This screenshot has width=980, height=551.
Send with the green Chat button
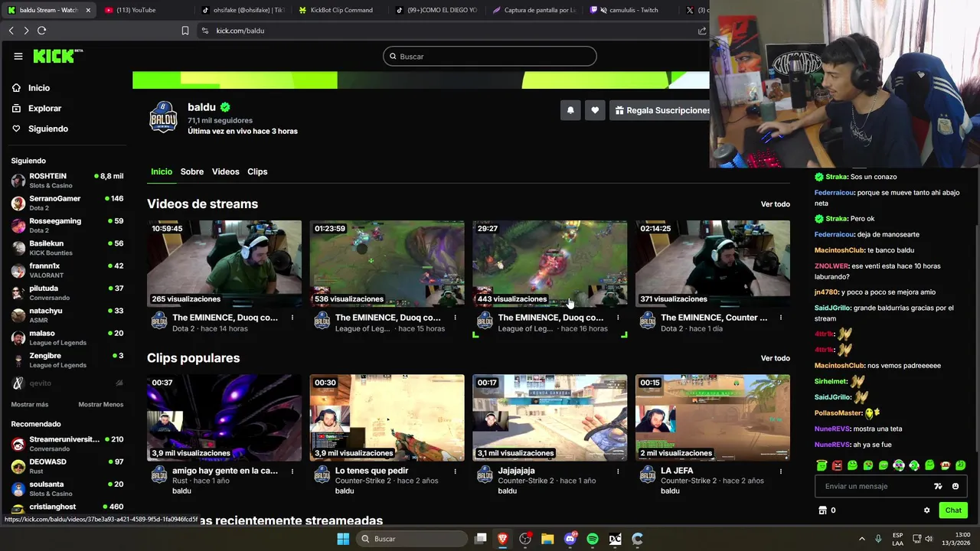pos(953,510)
